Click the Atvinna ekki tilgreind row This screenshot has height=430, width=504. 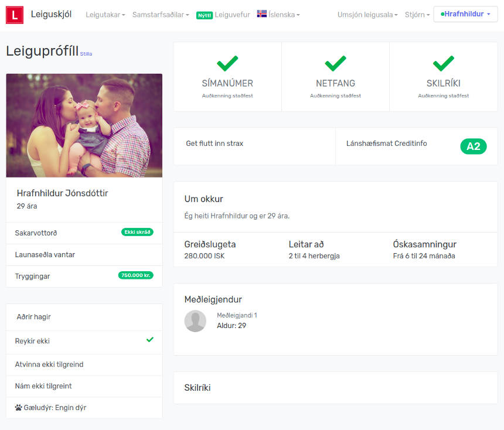click(x=84, y=364)
